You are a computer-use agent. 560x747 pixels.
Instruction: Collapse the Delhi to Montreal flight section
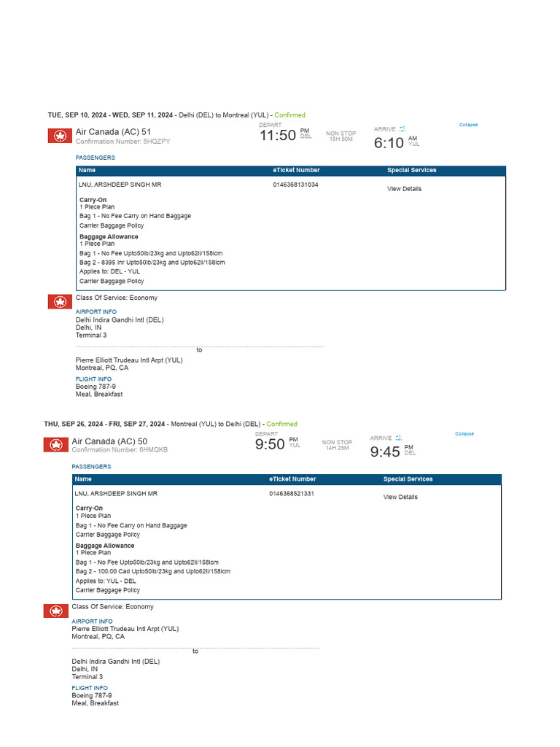click(x=468, y=125)
